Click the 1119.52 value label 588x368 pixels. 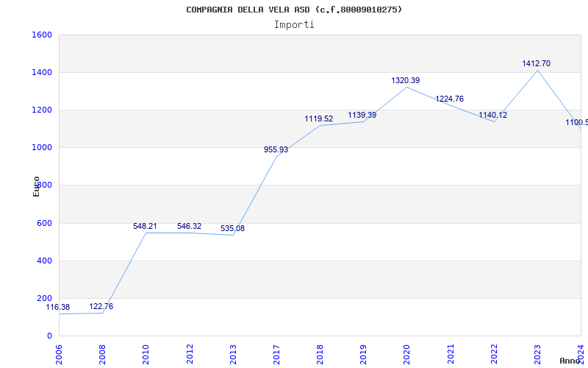319,119
